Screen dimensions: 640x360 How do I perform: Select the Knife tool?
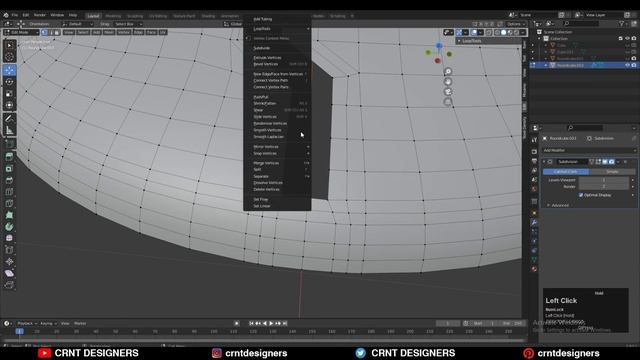(x=9, y=204)
